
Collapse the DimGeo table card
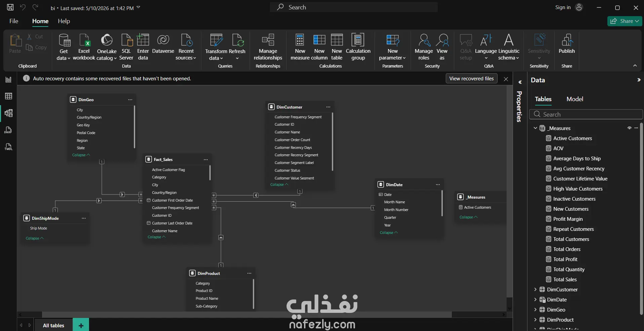pyautogui.click(x=81, y=155)
